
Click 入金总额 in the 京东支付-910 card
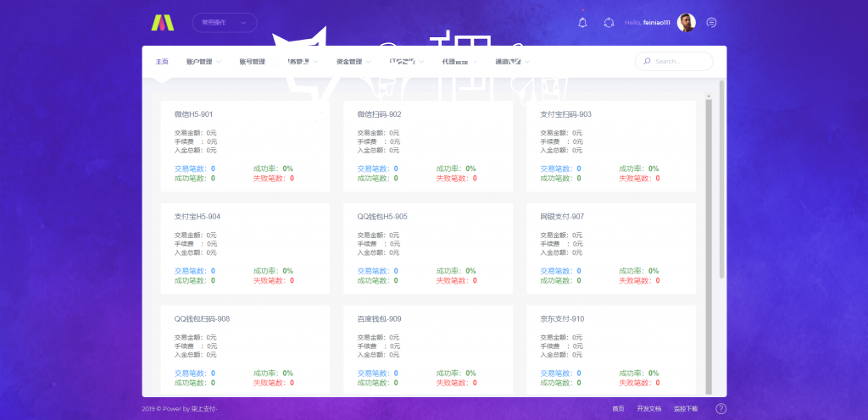coord(561,355)
